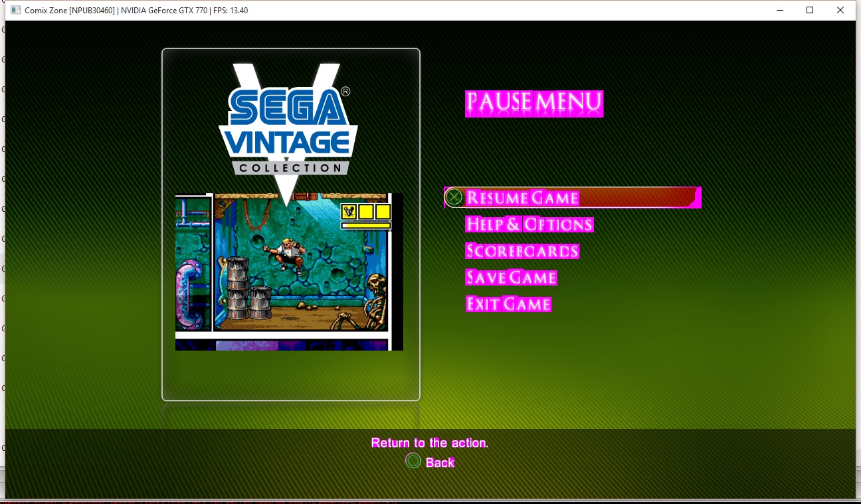Select Resume Game in pause menu
Viewport: 861px width, 504px height.
(573, 197)
